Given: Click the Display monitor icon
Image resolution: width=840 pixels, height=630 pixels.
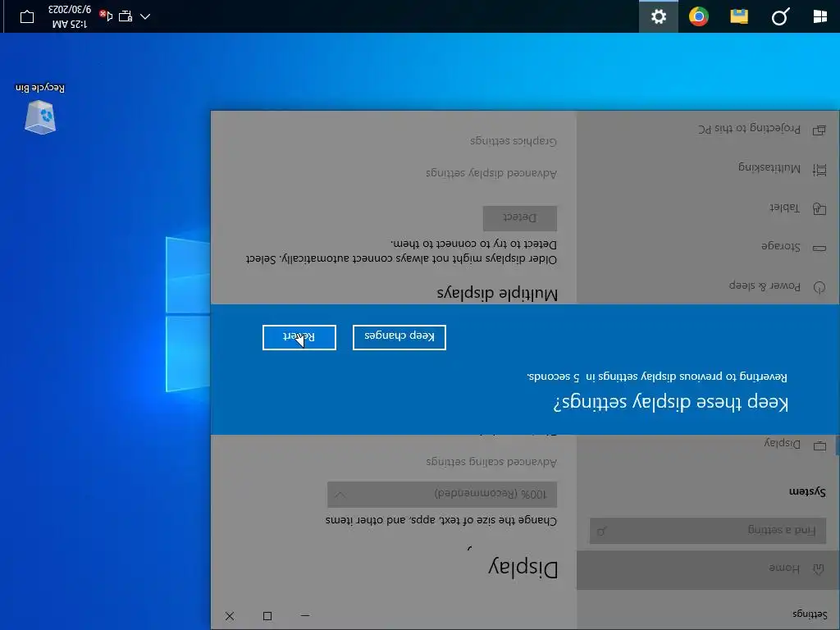Looking at the screenshot, I should [x=819, y=445].
